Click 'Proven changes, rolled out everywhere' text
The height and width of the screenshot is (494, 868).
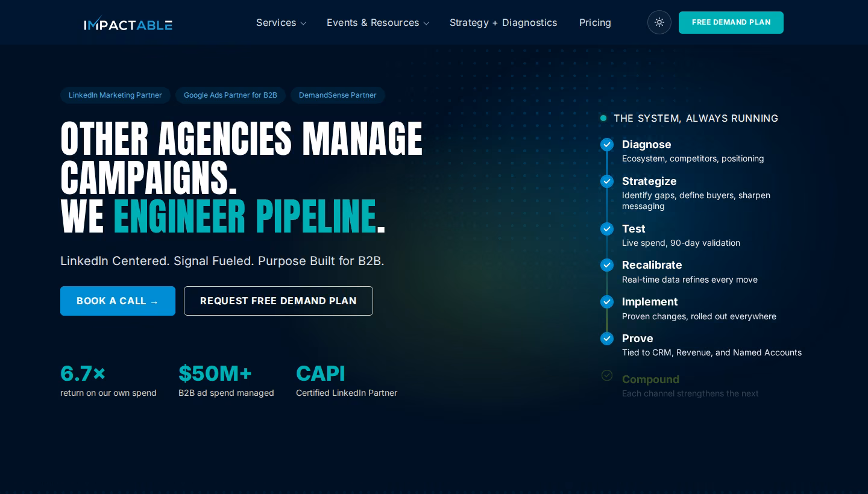[x=699, y=316]
